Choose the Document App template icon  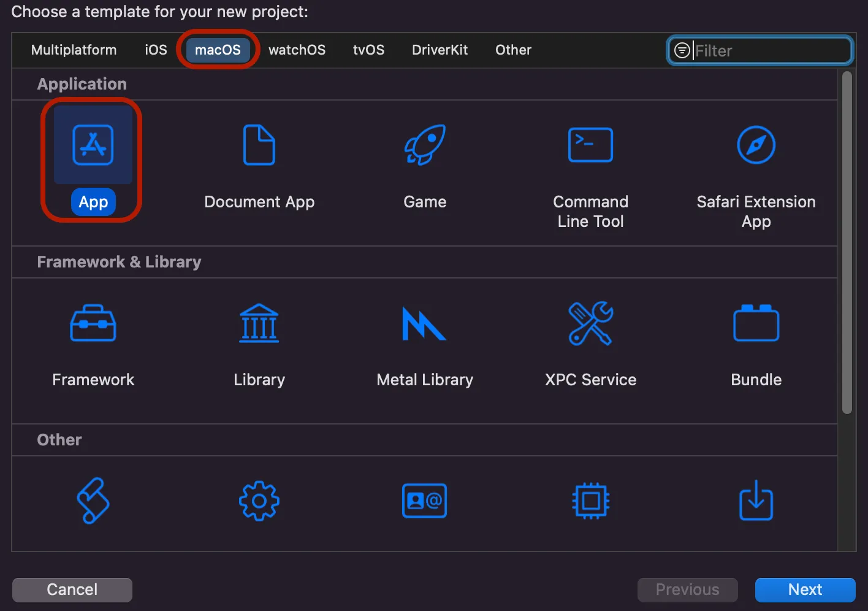259,145
